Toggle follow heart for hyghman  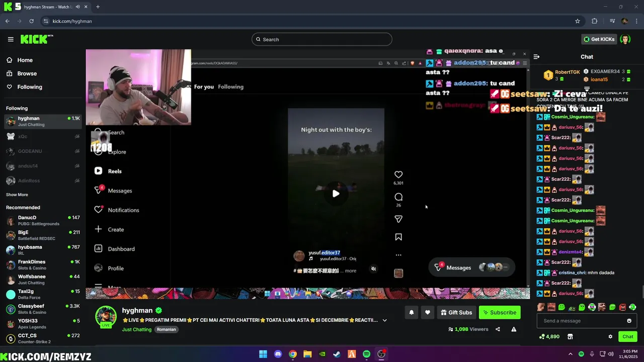428,312
